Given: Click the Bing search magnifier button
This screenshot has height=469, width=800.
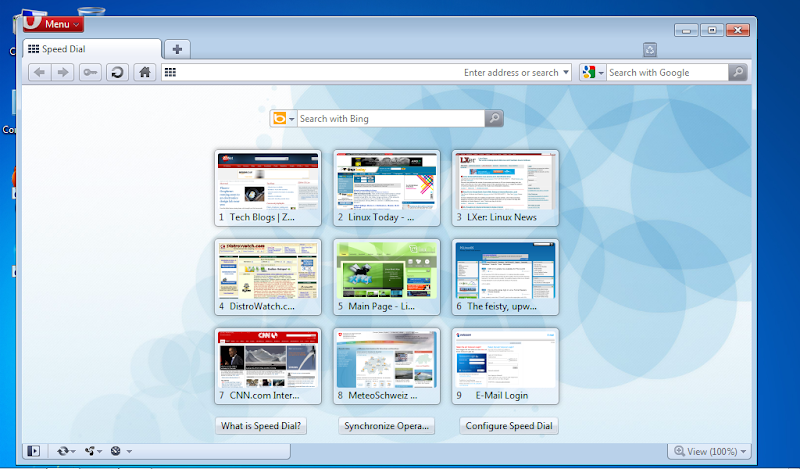Looking at the screenshot, I should click(x=494, y=118).
